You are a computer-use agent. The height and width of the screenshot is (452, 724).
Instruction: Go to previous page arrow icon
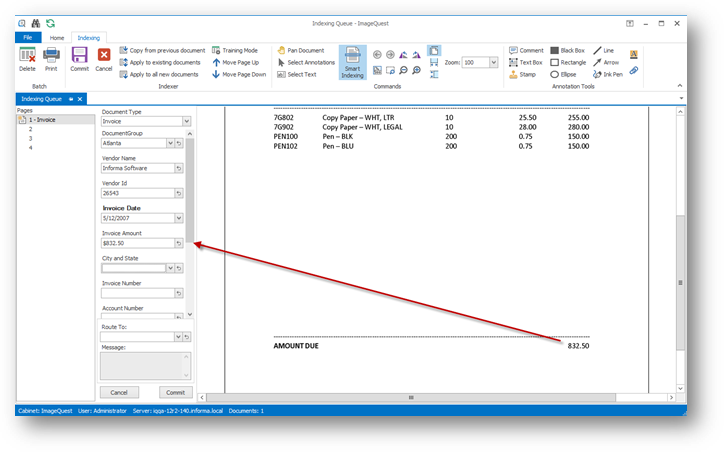[x=377, y=55]
